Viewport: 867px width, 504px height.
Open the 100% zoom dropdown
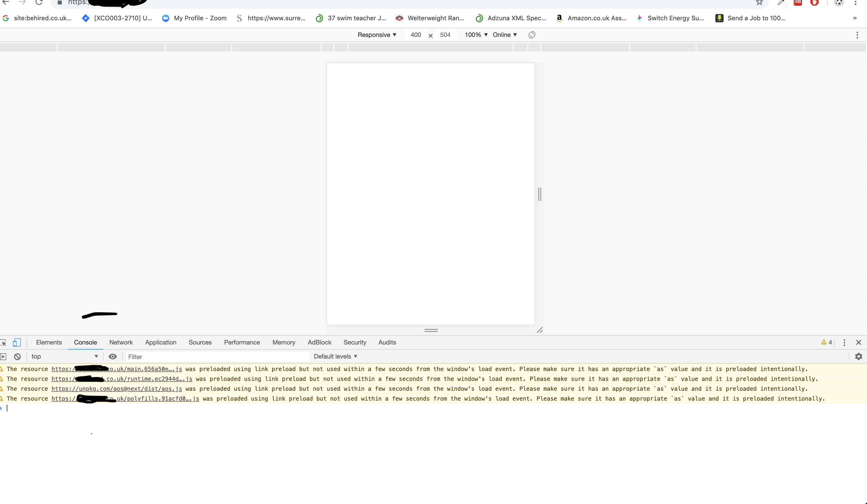click(476, 35)
